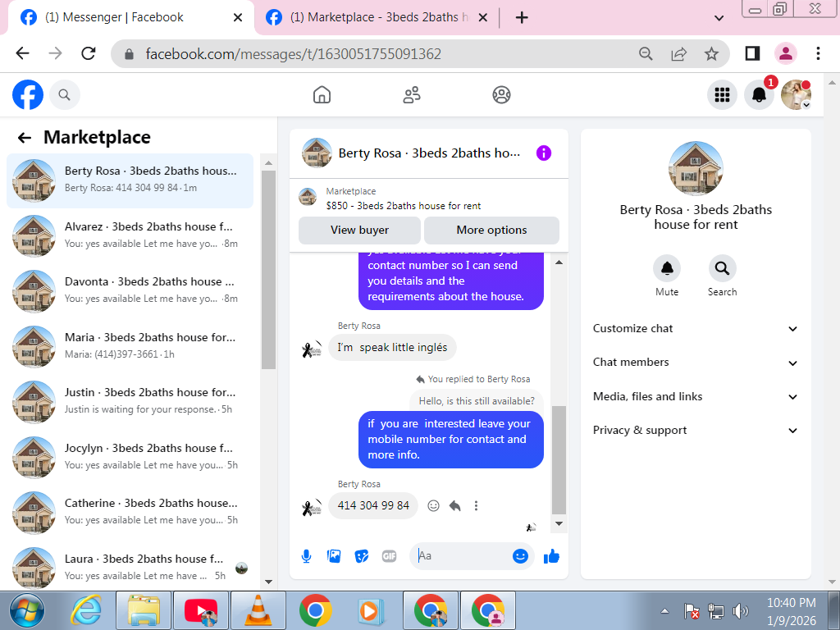Click the View buyer button

pyautogui.click(x=359, y=231)
